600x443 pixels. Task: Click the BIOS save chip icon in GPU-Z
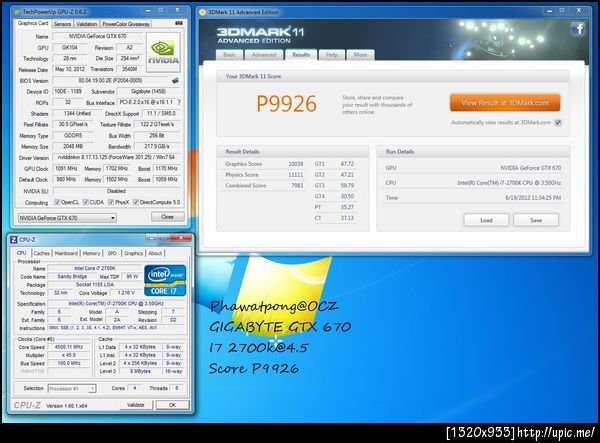(x=175, y=80)
